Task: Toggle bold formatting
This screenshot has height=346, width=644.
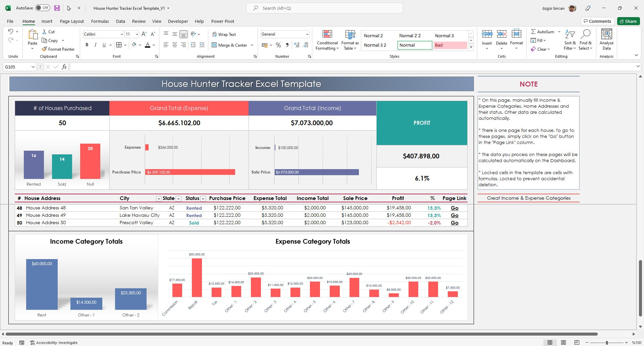Action: point(87,45)
